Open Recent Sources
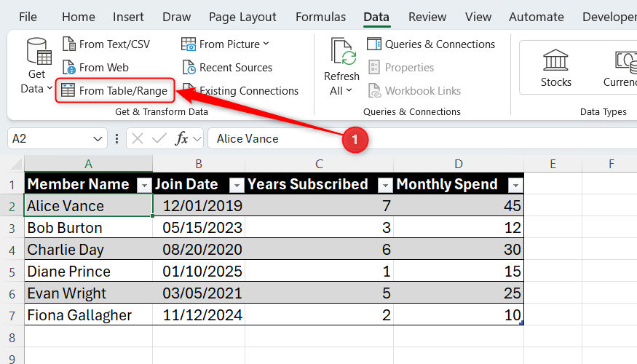The image size is (637, 364). click(227, 68)
